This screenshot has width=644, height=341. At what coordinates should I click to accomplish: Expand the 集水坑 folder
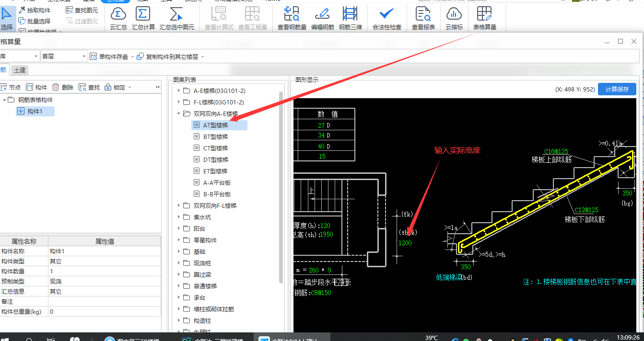coord(179,217)
